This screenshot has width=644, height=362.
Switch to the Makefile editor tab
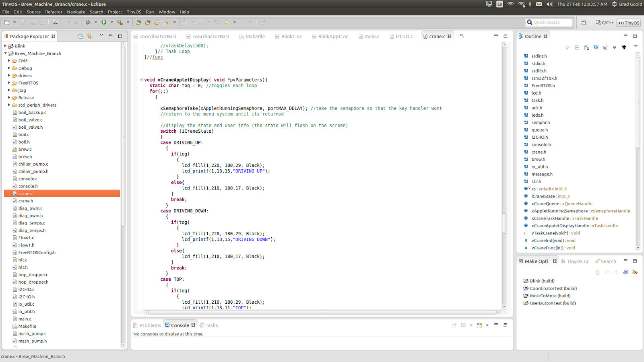(252, 36)
